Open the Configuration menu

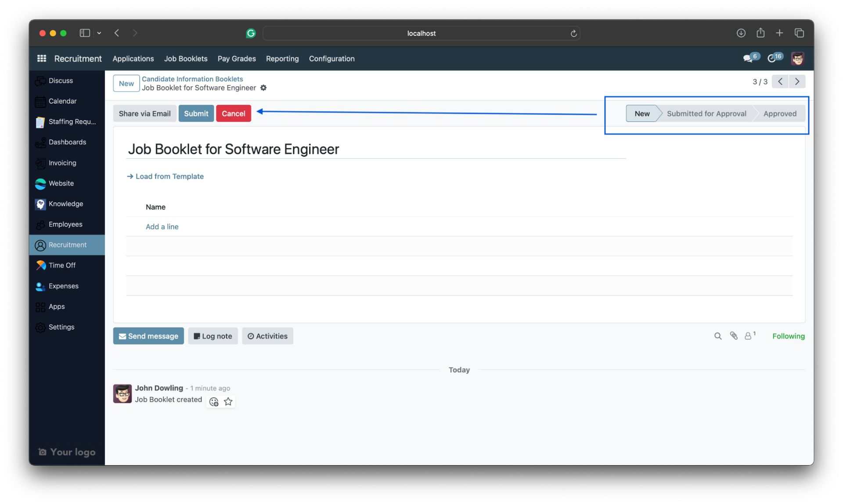pyautogui.click(x=332, y=59)
